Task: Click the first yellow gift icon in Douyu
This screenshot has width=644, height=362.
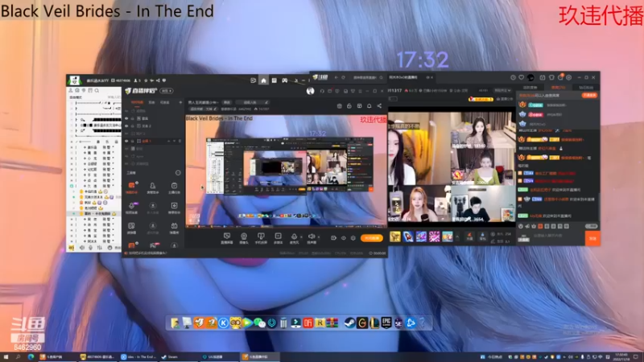Action: [395, 237]
